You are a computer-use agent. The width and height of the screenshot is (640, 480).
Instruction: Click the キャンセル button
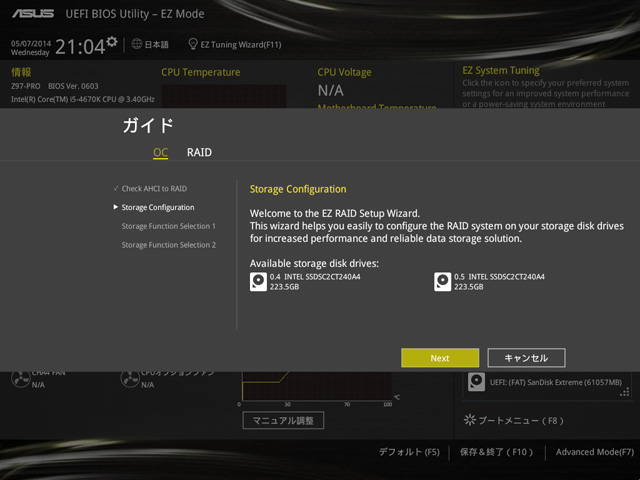tap(526, 358)
